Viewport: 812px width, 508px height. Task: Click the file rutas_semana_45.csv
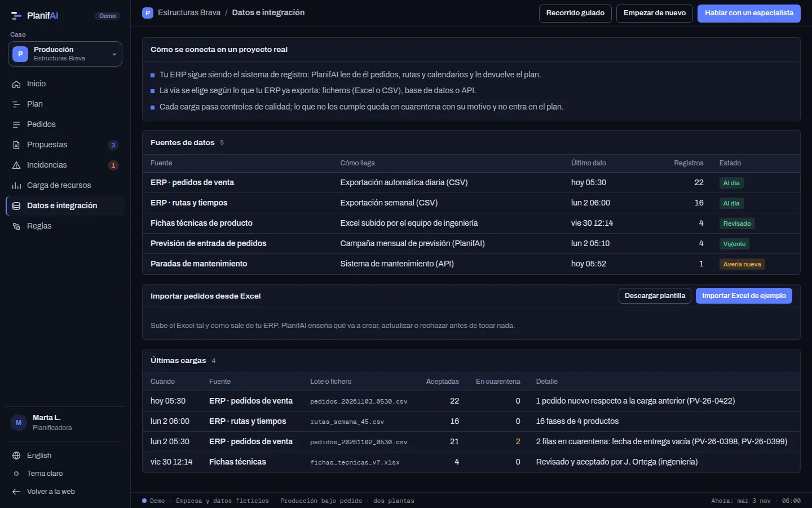(x=347, y=422)
